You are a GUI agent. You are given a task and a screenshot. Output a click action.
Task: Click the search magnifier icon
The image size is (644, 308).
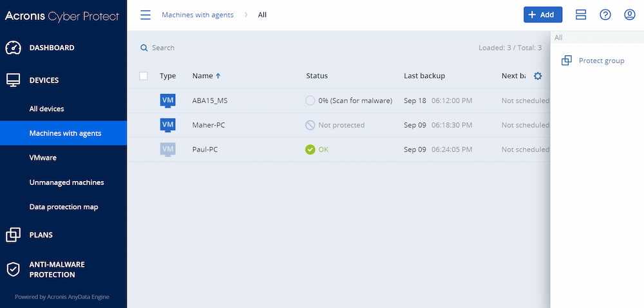pos(144,48)
